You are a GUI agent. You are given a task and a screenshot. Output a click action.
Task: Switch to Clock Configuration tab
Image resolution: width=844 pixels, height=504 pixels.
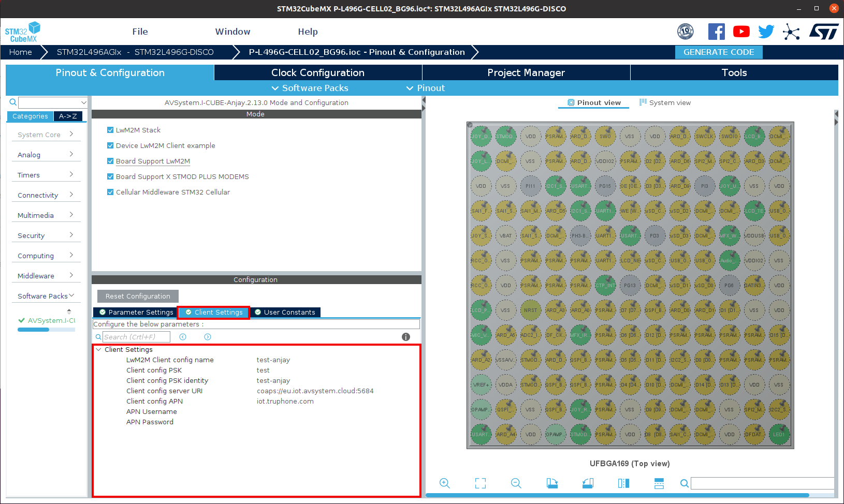(x=318, y=72)
